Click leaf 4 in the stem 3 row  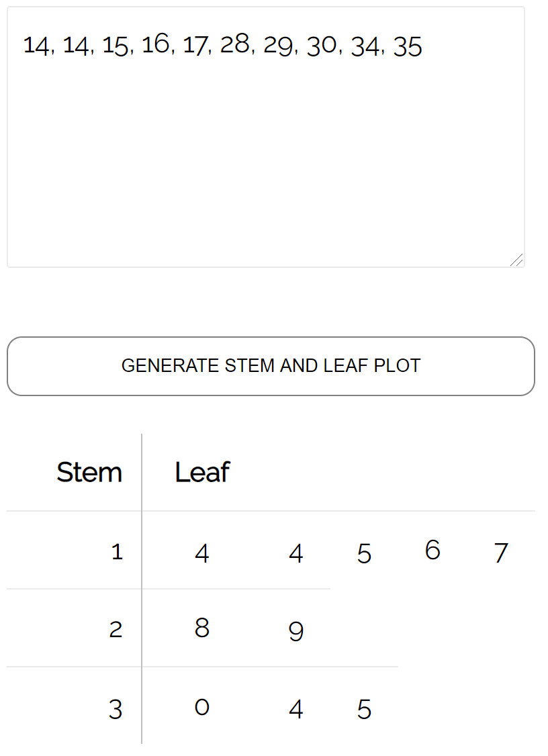pyautogui.click(x=296, y=709)
